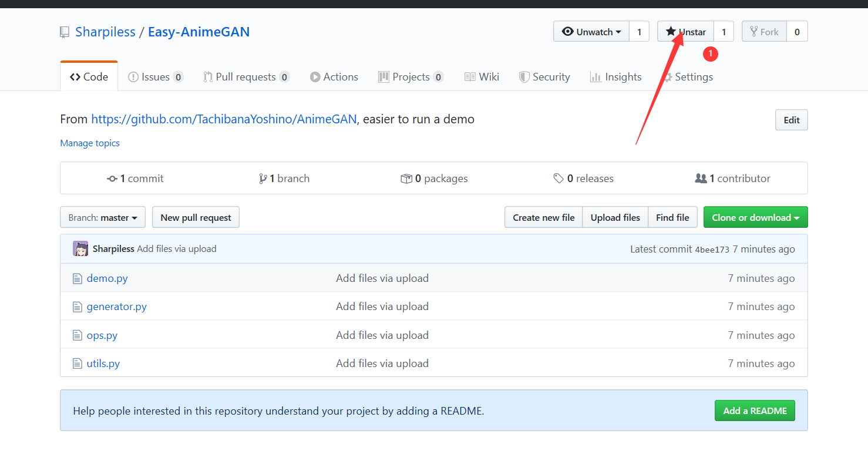This screenshot has width=868, height=471.
Task: Open the demo.py file
Action: (107, 278)
